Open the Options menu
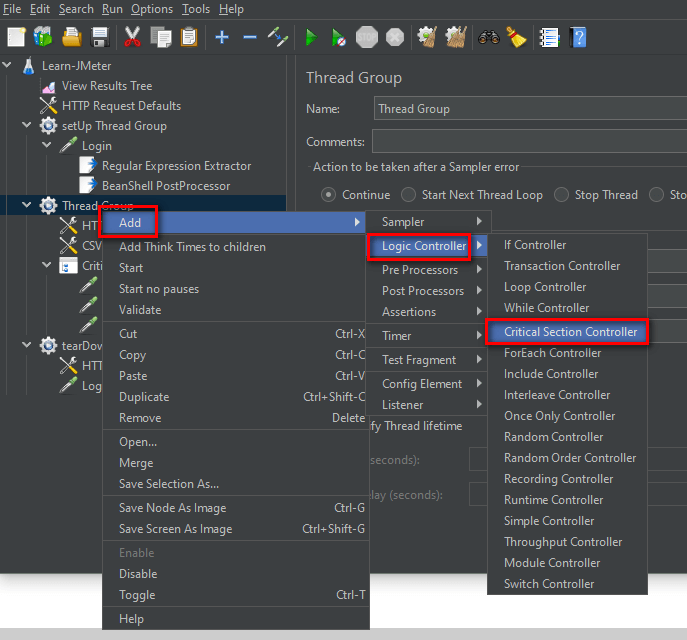Screen dimensions: 687x640 (x=152, y=9)
